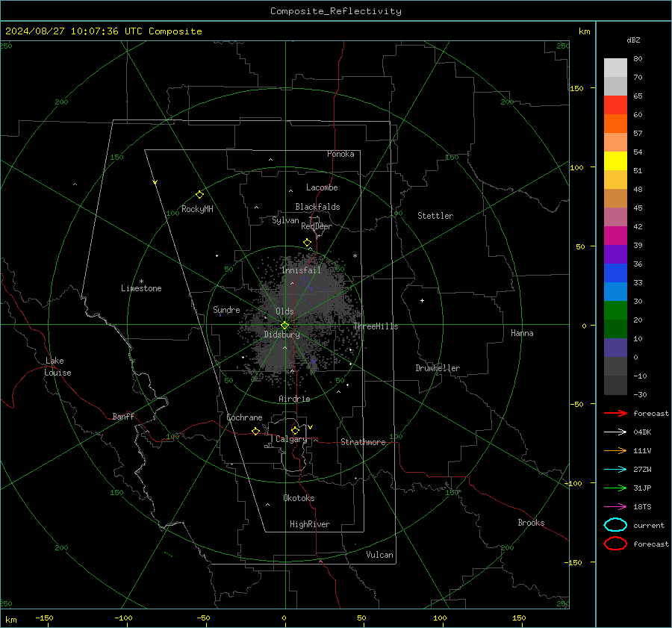672x628 pixels.
Task: Click the Limestone label
Action: [x=141, y=288]
